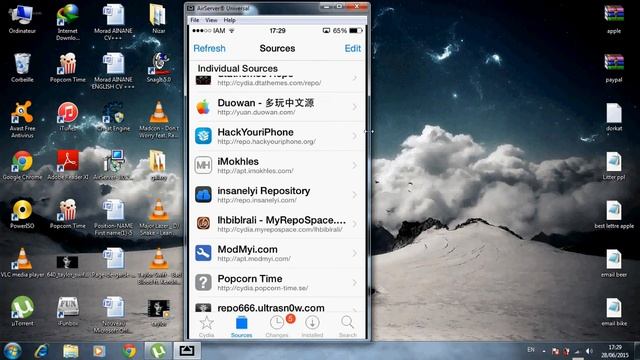640x360 pixels.
Task: Launch Popcorn Time beside the Corbeille icon
Action: click(x=68, y=68)
